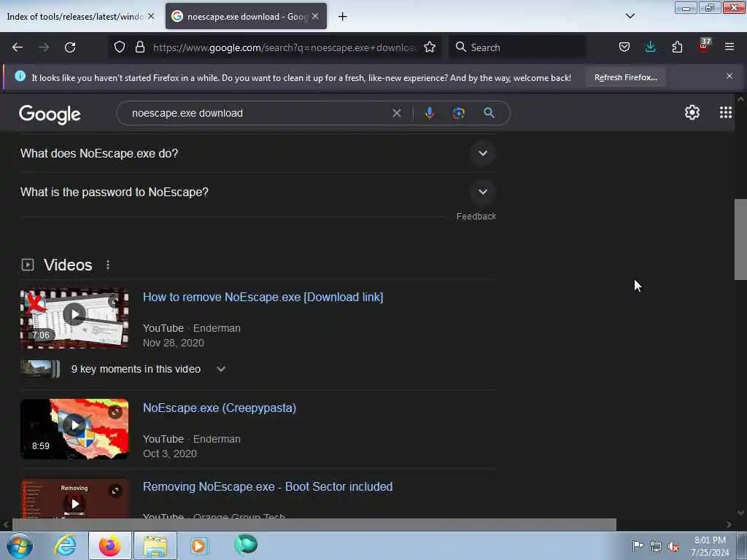Open Firefox application menu
Viewport: 747px width, 560px height.
point(729,47)
